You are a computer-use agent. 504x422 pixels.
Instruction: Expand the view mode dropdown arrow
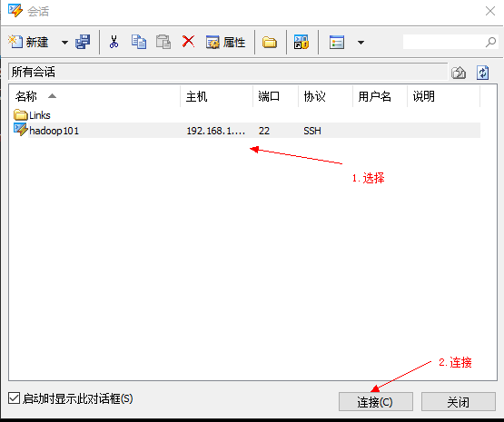coord(361,43)
